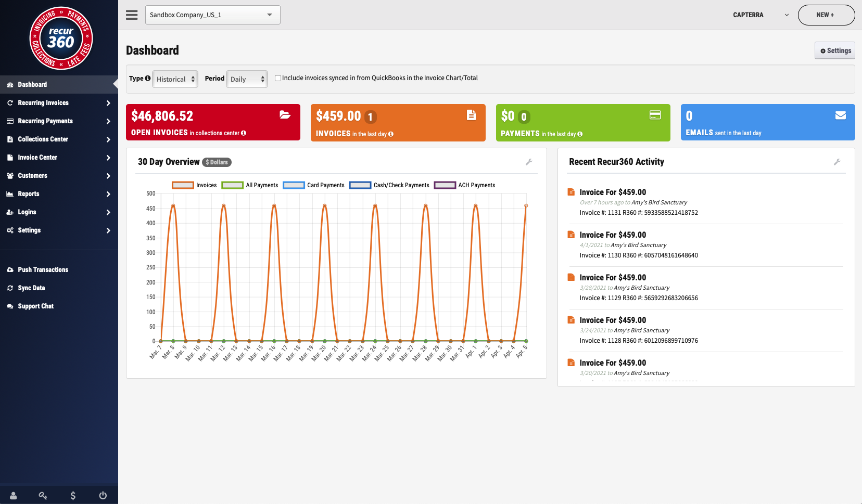The image size is (862, 504).
Task: Expand the Recurring Invoices menu chevron
Action: coord(109,102)
